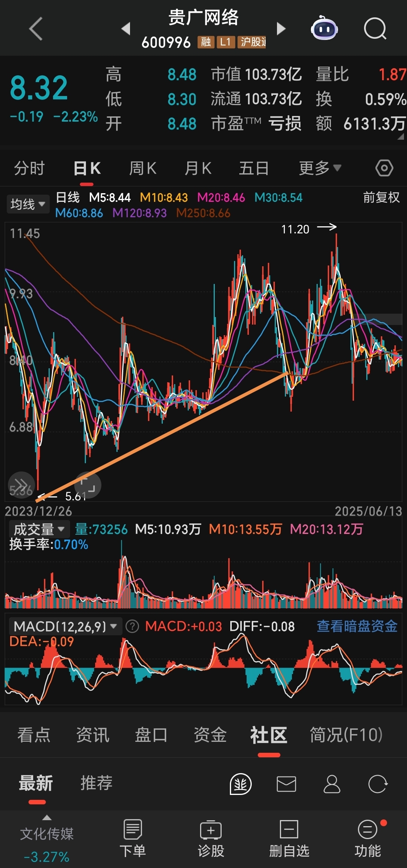Open 更多 period dropdown
407x868 pixels.
click(320, 168)
